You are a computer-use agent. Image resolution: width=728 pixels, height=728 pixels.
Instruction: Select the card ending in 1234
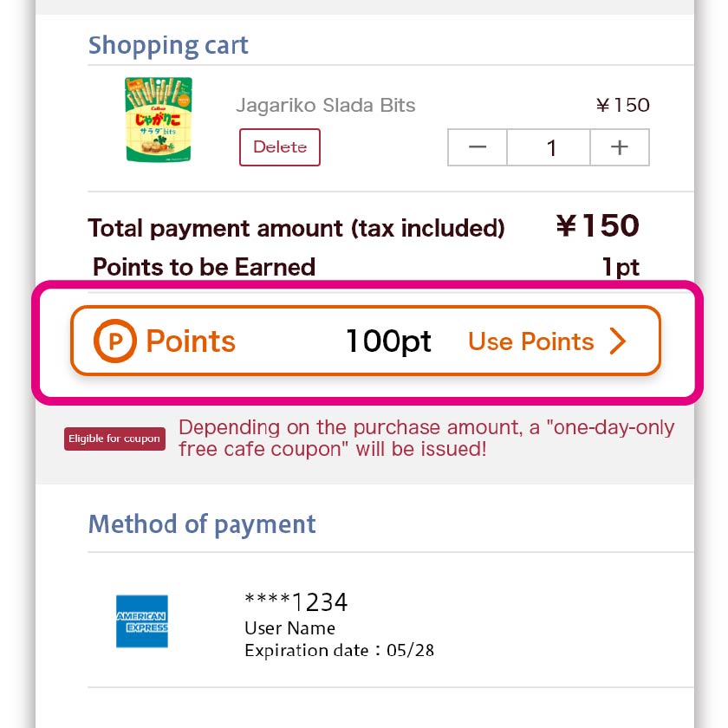[x=296, y=601]
